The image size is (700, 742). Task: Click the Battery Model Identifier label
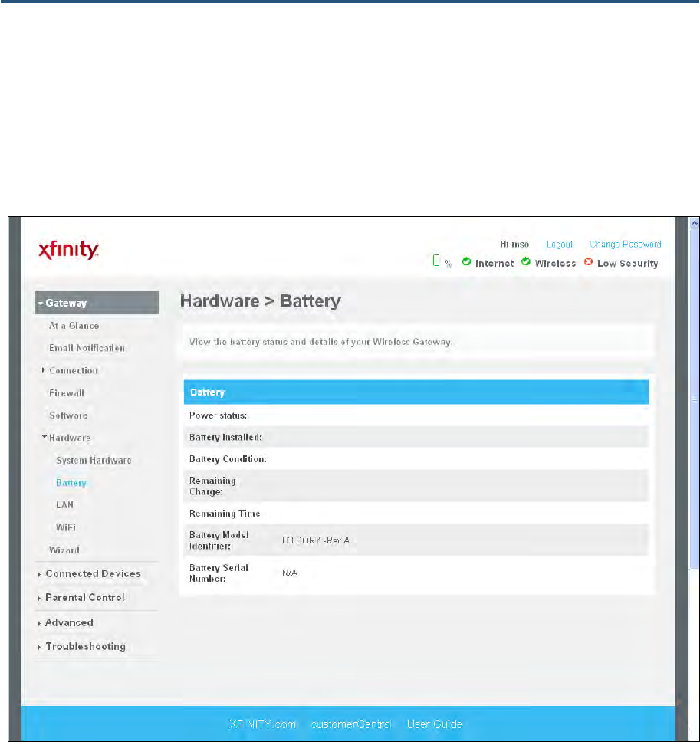pyautogui.click(x=219, y=540)
